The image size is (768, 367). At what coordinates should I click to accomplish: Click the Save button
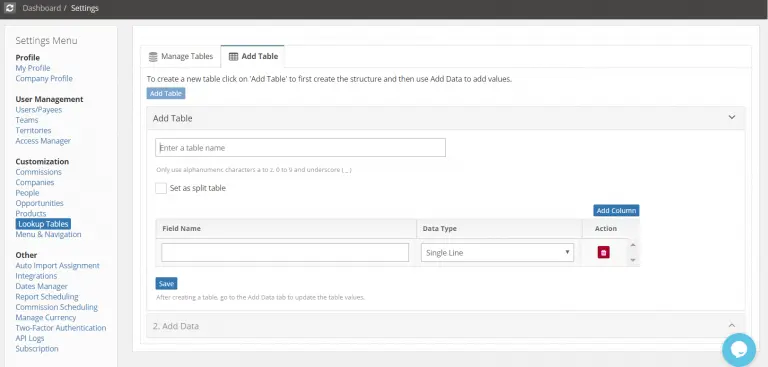pos(167,284)
